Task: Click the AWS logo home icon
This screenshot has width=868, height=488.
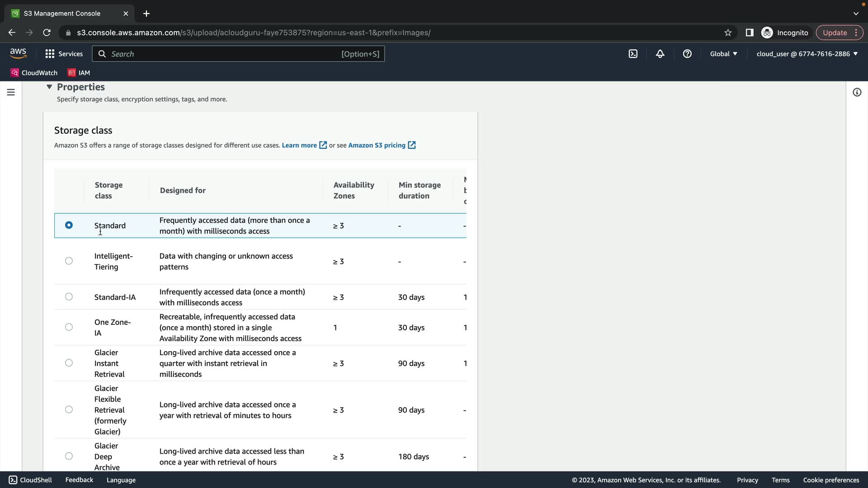Action: coord(18,53)
